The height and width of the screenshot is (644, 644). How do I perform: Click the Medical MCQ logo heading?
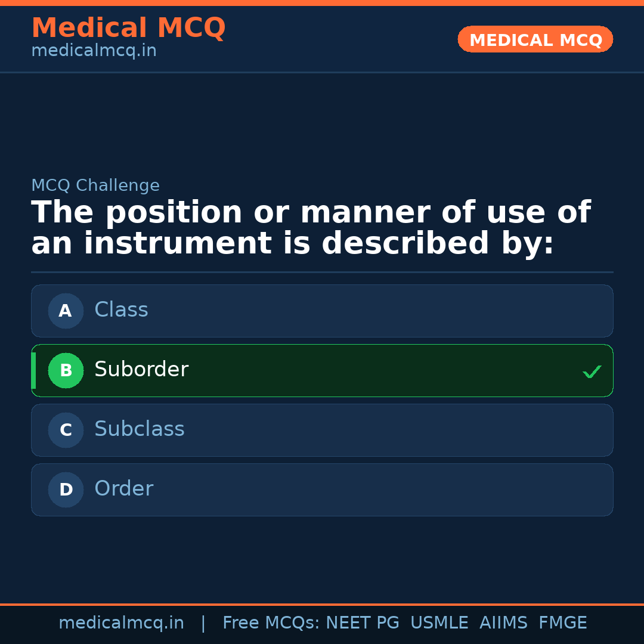tap(128, 27)
